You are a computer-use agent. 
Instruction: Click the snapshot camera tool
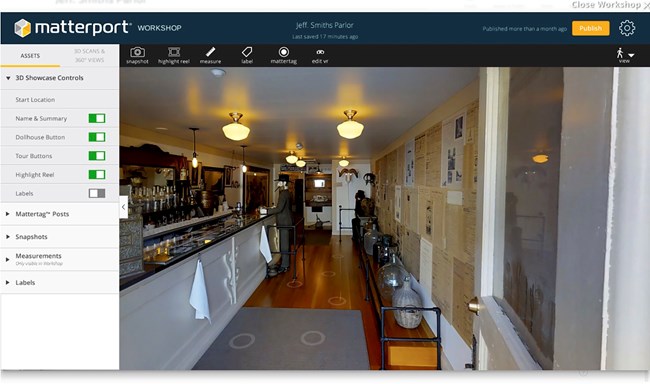[x=137, y=56]
